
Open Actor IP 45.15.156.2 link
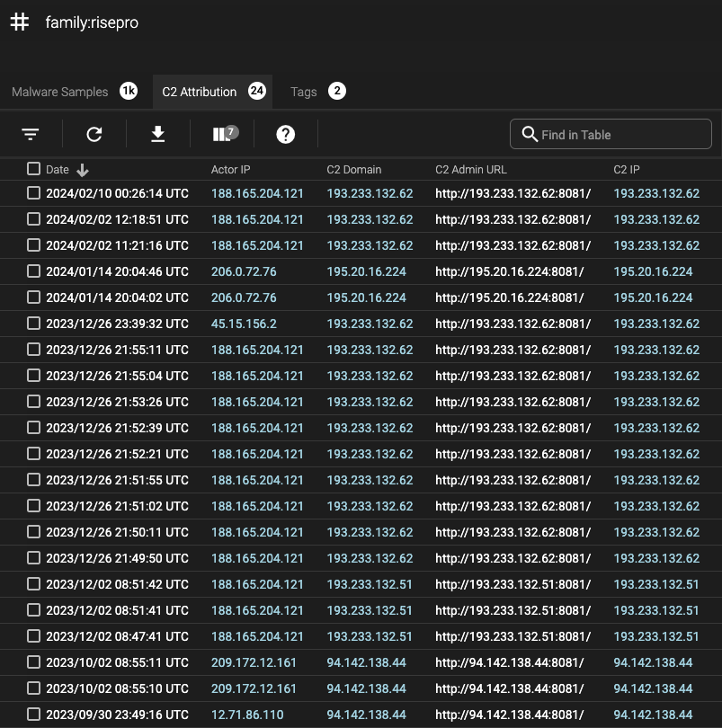click(244, 324)
